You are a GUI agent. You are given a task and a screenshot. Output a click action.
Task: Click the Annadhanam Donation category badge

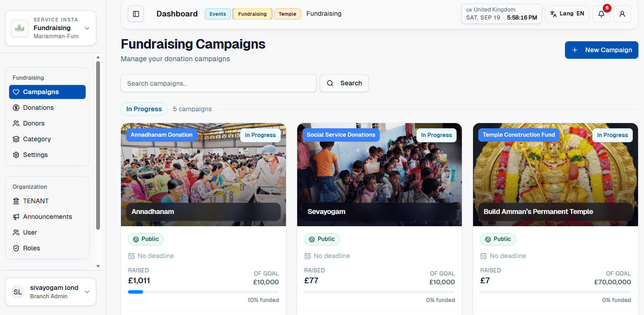click(x=162, y=135)
